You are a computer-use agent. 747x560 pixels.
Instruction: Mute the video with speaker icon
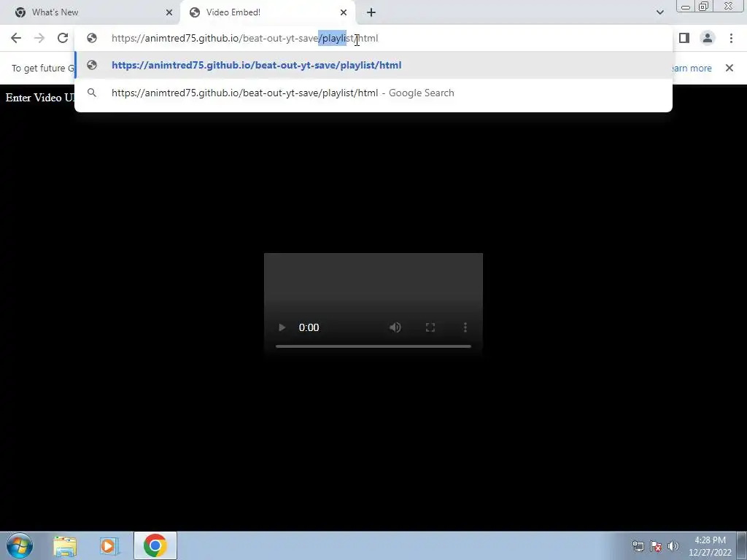click(395, 327)
